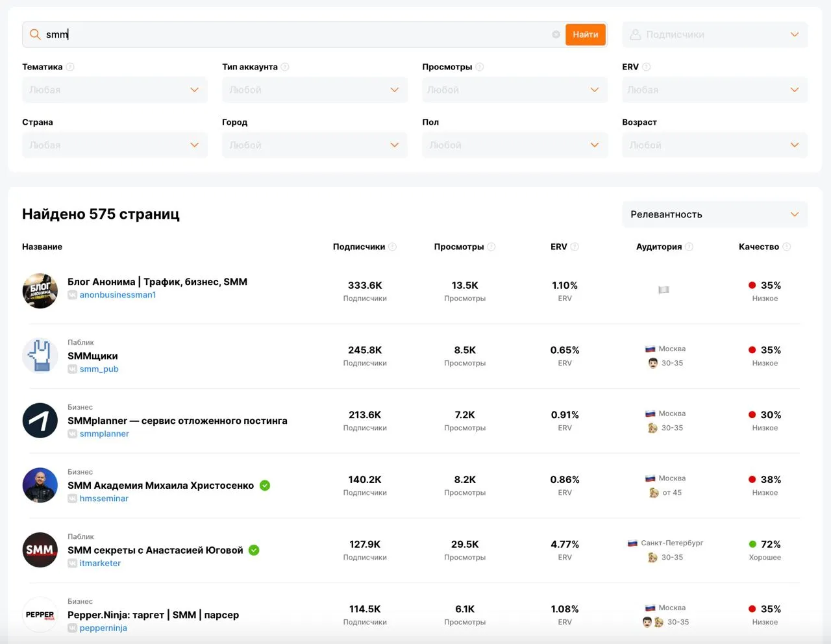831x644 pixels.
Task: Click the SMM Академия Михаила Христосенко avatar
Action: pos(40,486)
